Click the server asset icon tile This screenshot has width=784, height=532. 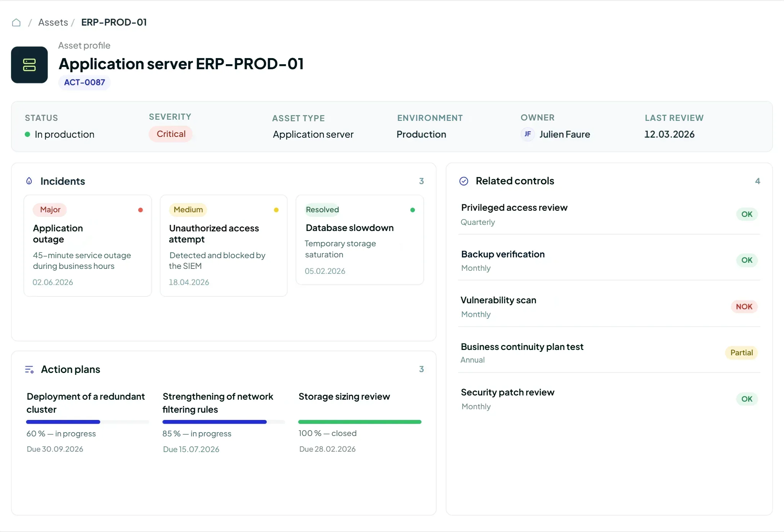tap(29, 65)
